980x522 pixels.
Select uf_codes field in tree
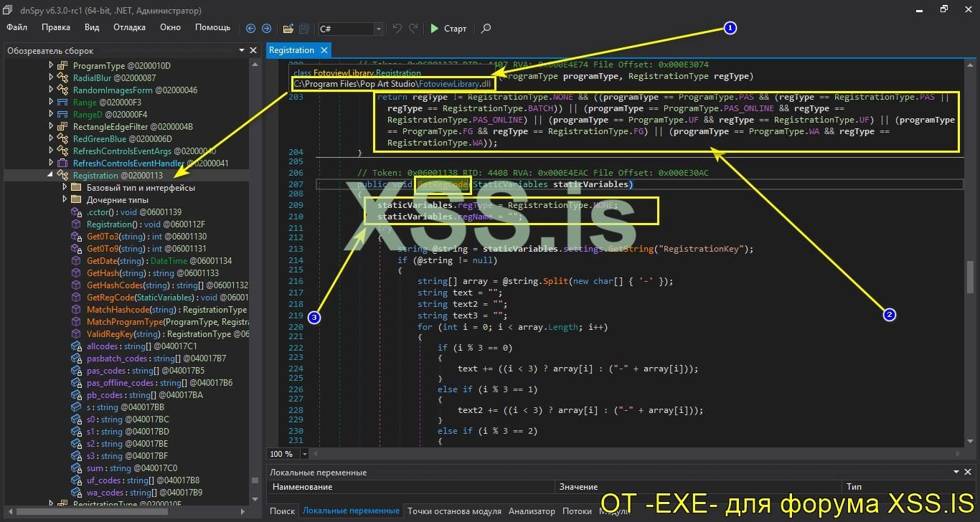pos(143,480)
